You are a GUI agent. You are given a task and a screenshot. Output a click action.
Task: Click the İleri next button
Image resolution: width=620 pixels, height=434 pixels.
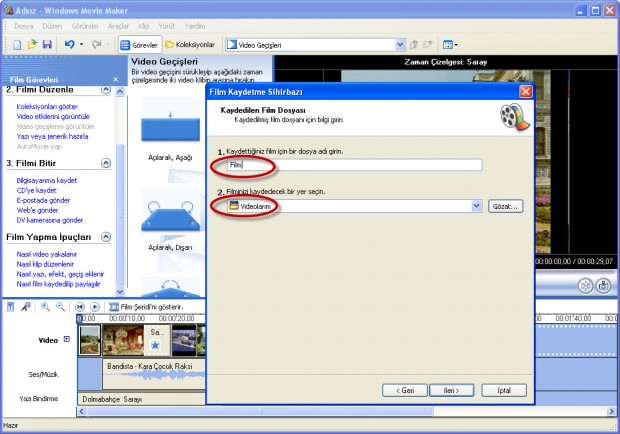(x=451, y=391)
